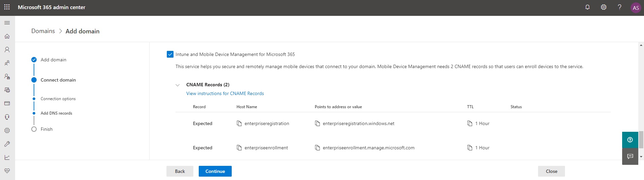The image size is (644, 180).
Task: Open settings gear in top bar
Action: [x=604, y=7]
